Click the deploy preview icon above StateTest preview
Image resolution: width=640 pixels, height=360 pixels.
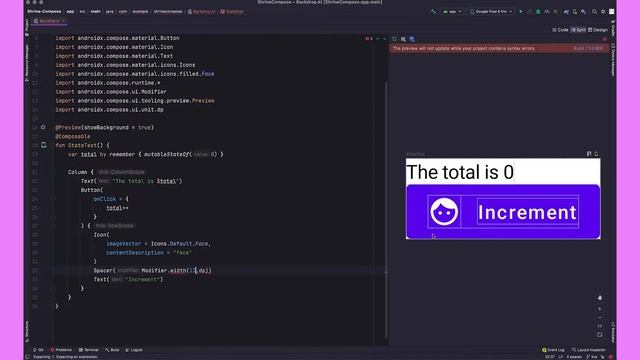pos(589,154)
